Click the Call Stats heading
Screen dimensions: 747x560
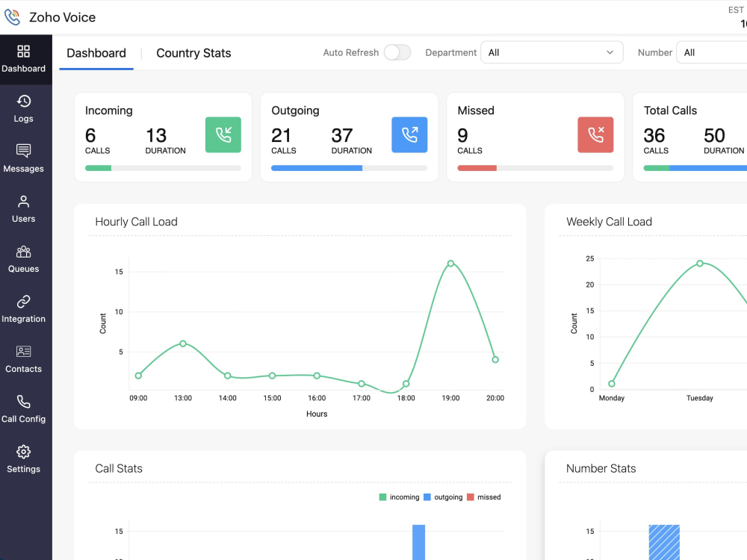119,469
